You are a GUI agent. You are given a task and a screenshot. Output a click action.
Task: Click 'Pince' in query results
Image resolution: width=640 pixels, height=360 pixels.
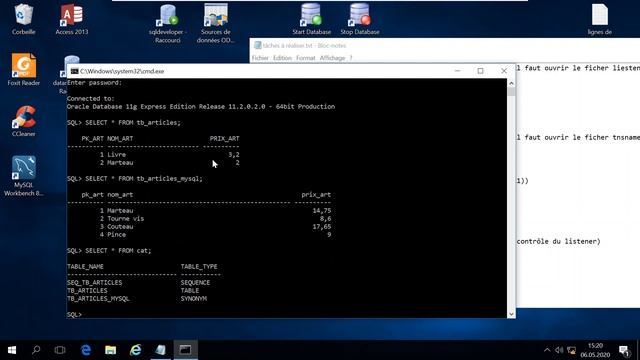coord(116,235)
